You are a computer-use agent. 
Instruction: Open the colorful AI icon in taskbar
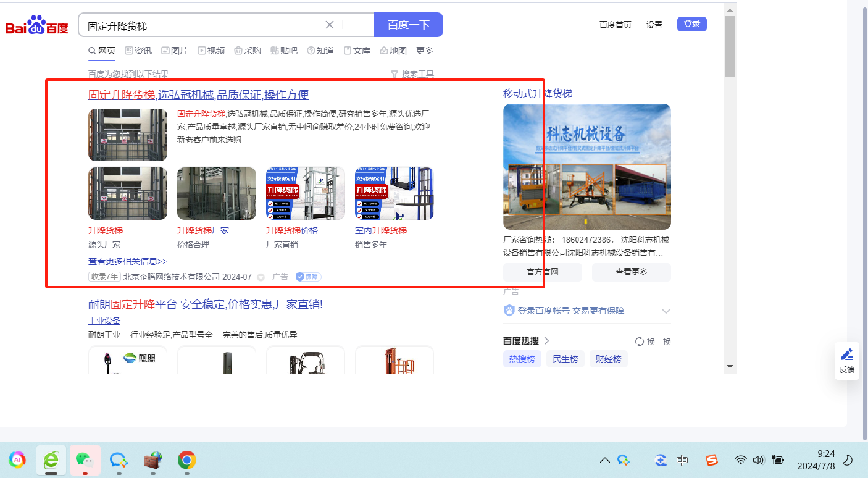click(17, 459)
